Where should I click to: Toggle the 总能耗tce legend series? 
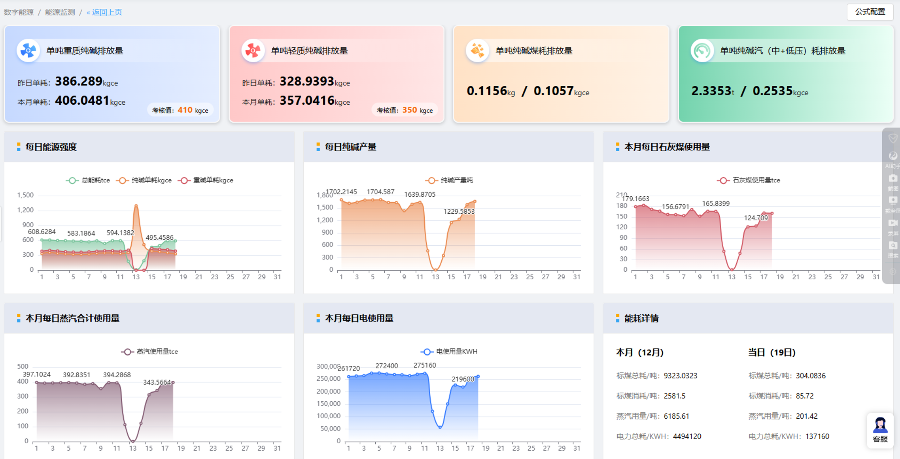[x=88, y=180]
